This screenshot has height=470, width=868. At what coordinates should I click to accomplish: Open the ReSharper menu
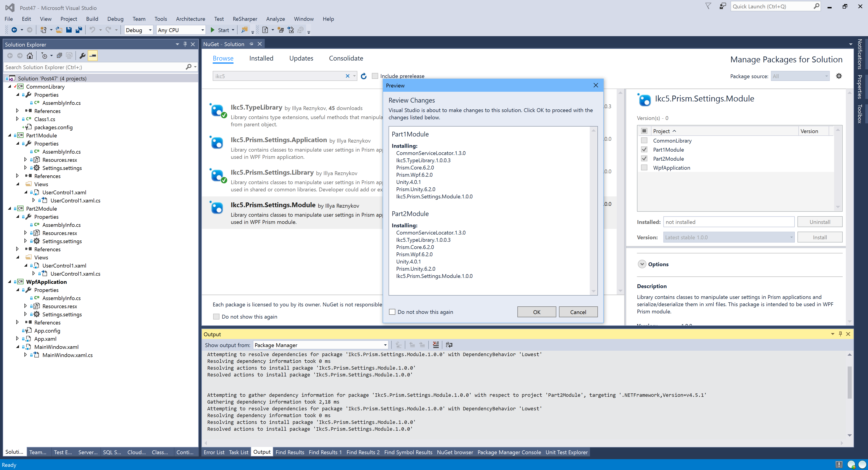click(245, 19)
